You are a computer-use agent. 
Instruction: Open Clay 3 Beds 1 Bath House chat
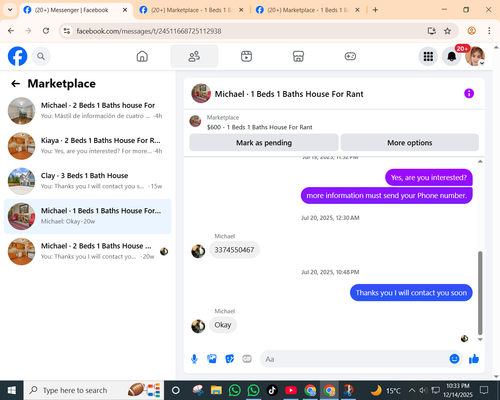[x=88, y=181]
